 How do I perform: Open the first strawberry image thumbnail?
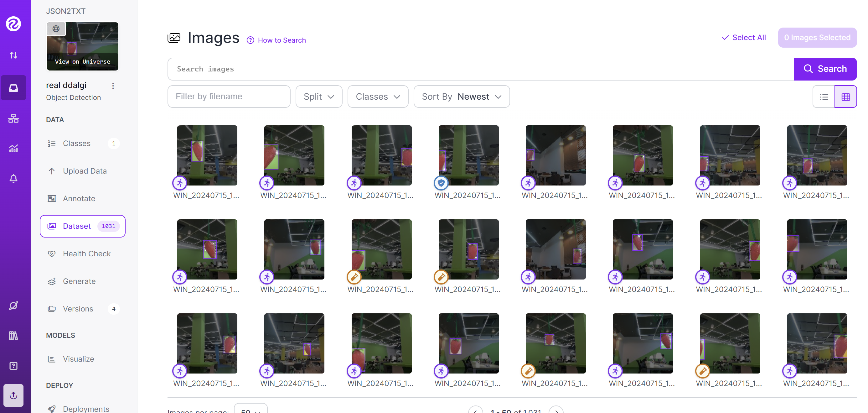(207, 155)
